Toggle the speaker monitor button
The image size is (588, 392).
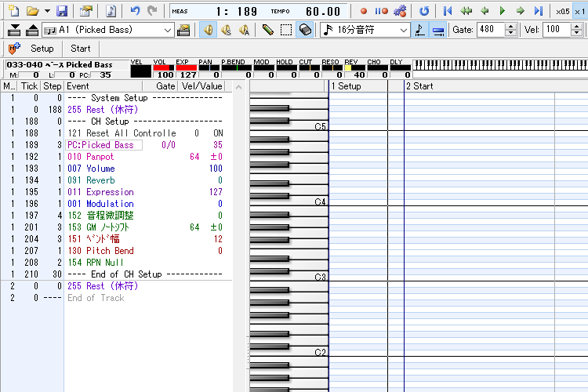[208, 30]
